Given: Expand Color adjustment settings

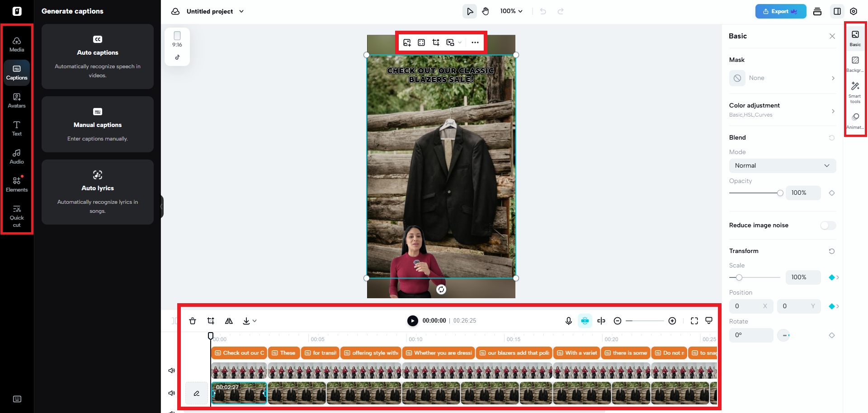Looking at the screenshot, I should (x=783, y=110).
